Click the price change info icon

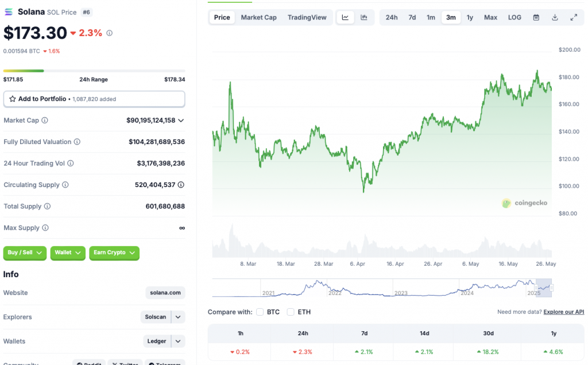[110, 33]
